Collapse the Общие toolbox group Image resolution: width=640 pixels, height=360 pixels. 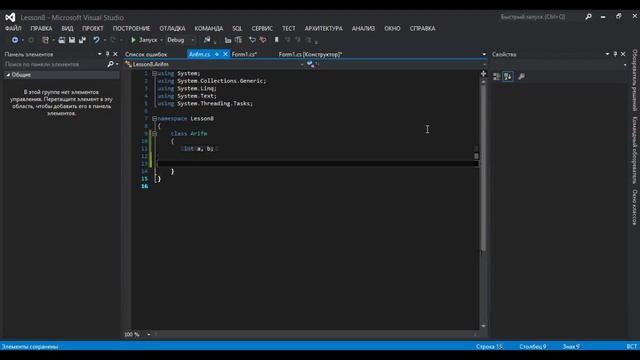(8, 75)
